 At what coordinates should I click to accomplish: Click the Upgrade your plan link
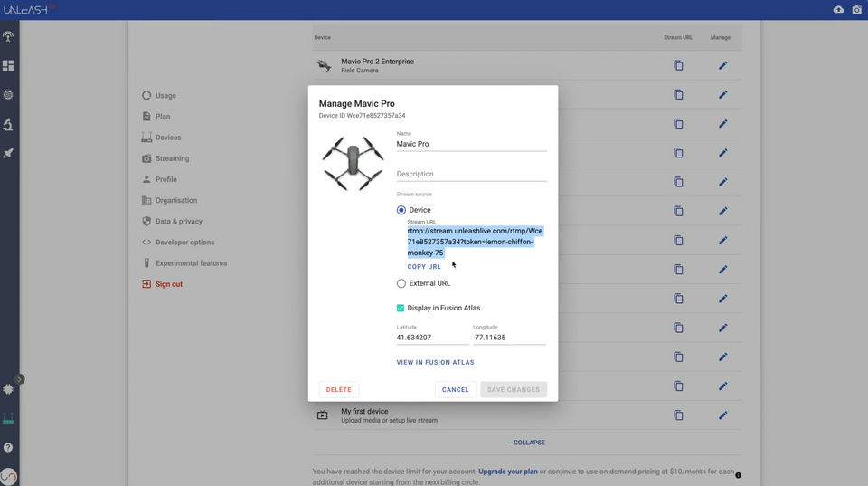507,472
